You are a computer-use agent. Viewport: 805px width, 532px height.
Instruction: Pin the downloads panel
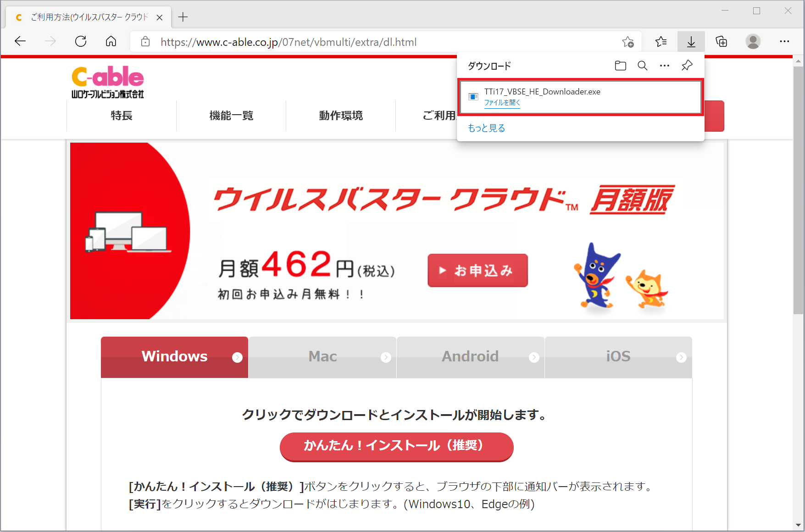[x=687, y=66]
